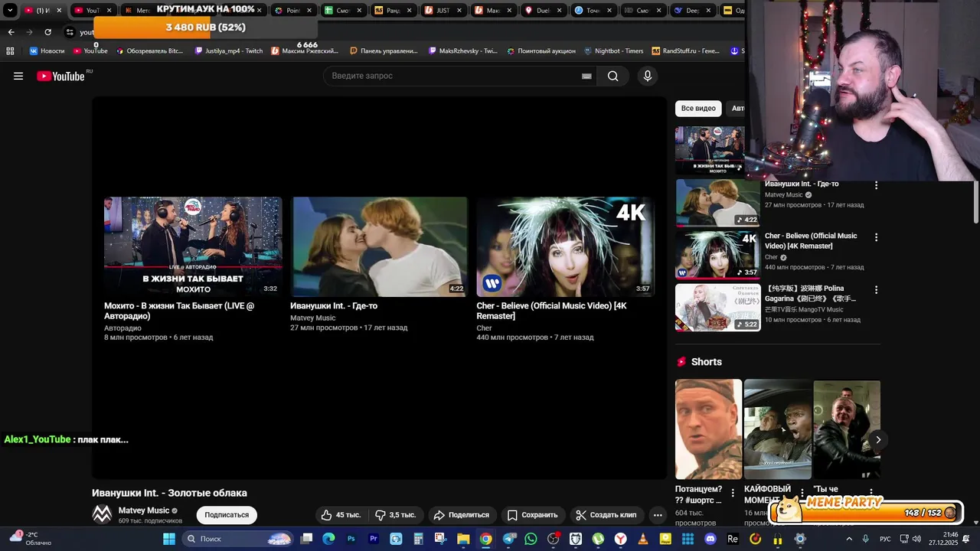980x551 pixels.
Task: Open Yandex Browser from the taskbar
Action: click(x=620, y=539)
